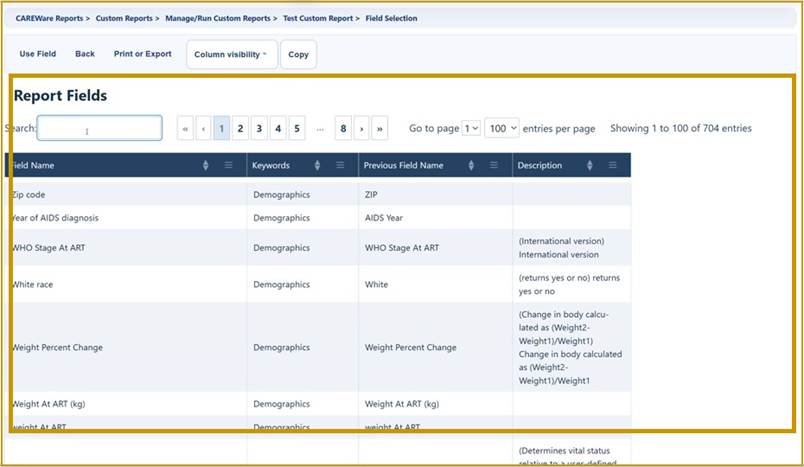Focus the Search input field

99,128
